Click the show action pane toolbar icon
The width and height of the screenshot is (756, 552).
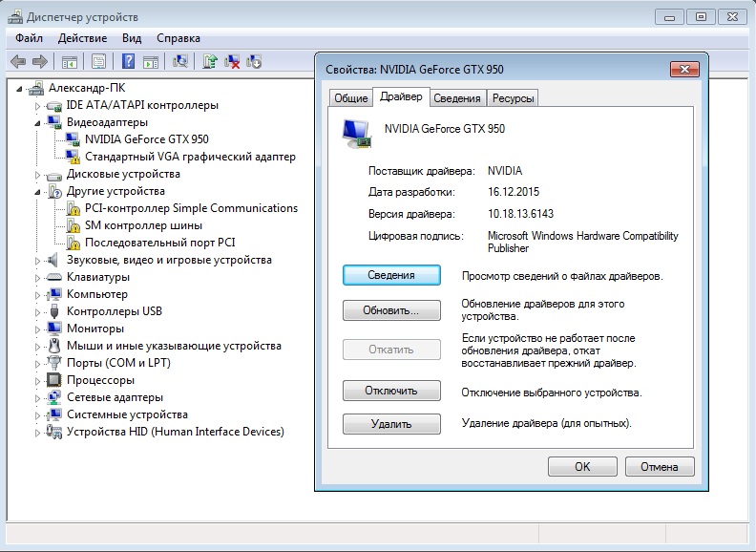pyautogui.click(x=151, y=62)
